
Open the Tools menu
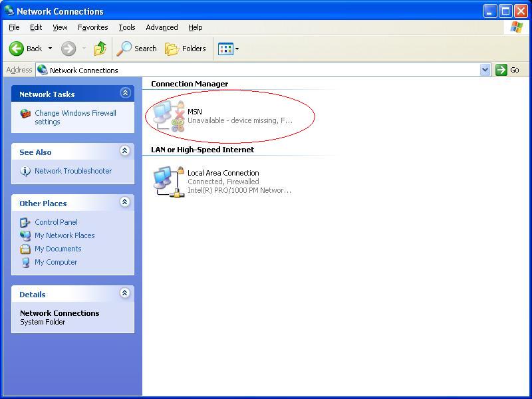tap(127, 27)
